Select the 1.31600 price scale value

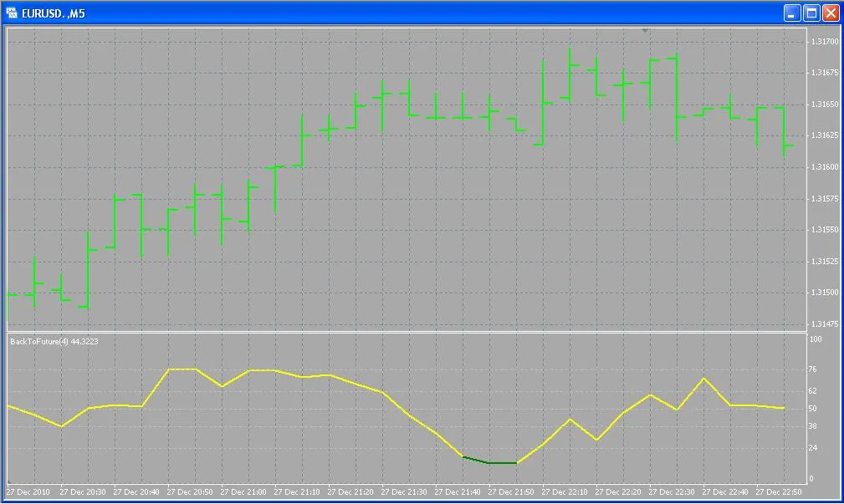pyautogui.click(x=823, y=167)
